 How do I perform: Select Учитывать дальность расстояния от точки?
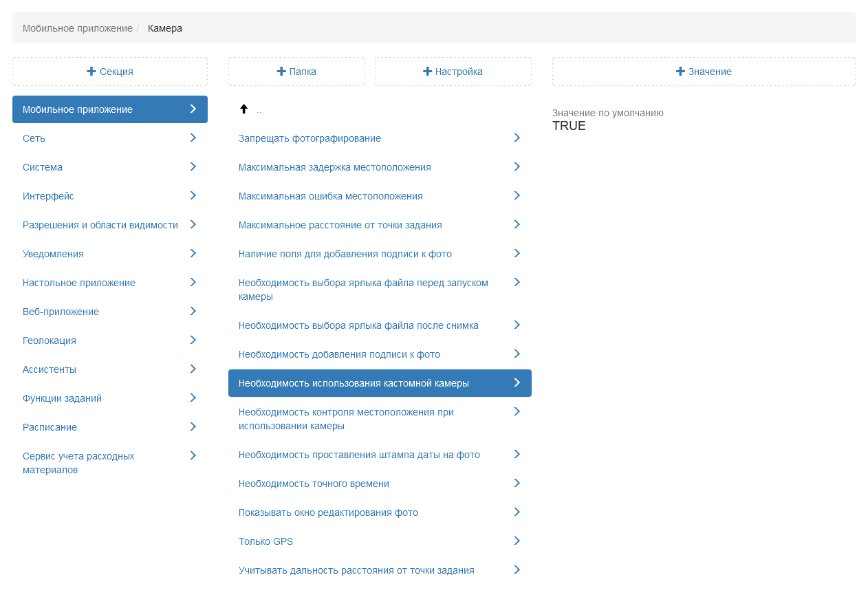(380, 570)
